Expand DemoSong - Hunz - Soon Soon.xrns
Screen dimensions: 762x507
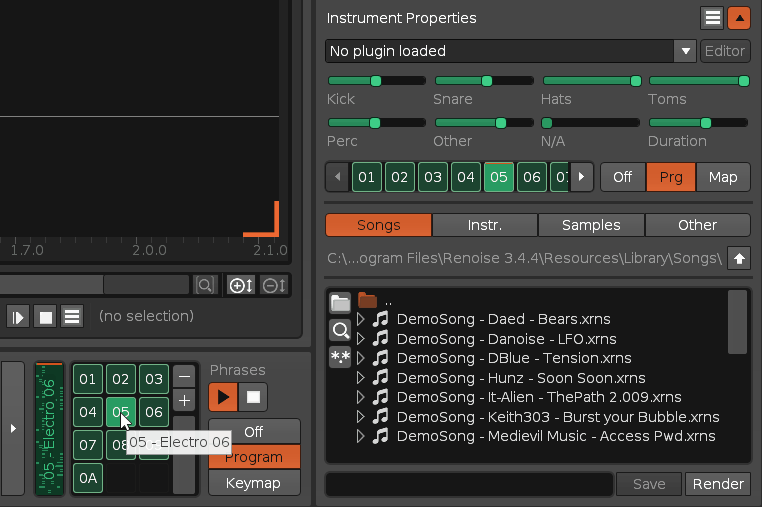pos(361,378)
